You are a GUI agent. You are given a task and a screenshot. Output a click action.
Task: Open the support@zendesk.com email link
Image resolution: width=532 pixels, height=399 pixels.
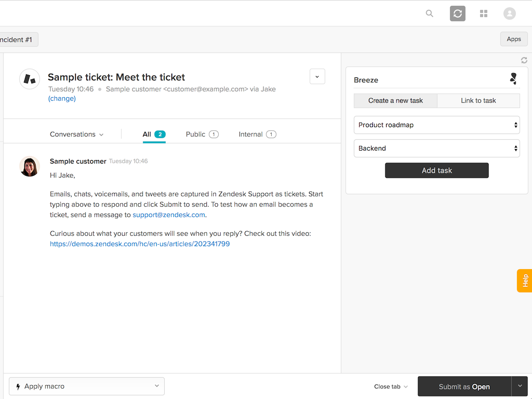tap(169, 214)
